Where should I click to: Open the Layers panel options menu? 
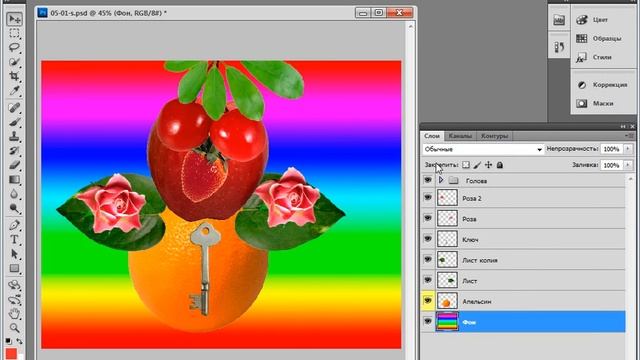[x=629, y=136]
